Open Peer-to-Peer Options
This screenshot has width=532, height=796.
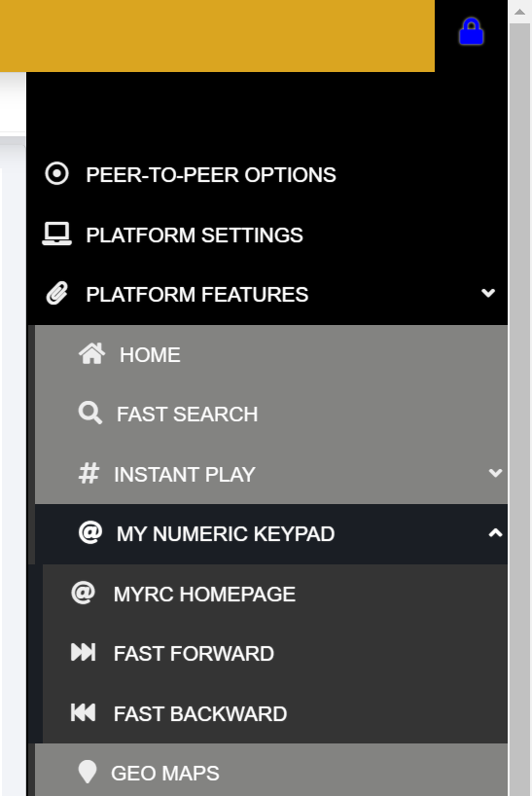coord(267,174)
